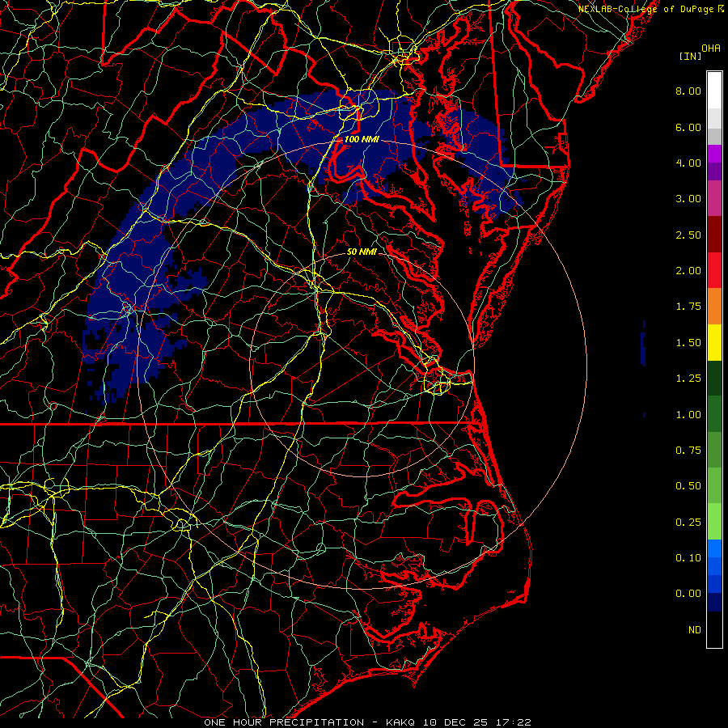Click the 1.25 scale value
The height and width of the screenshot is (728, 728).
pos(688,379)
